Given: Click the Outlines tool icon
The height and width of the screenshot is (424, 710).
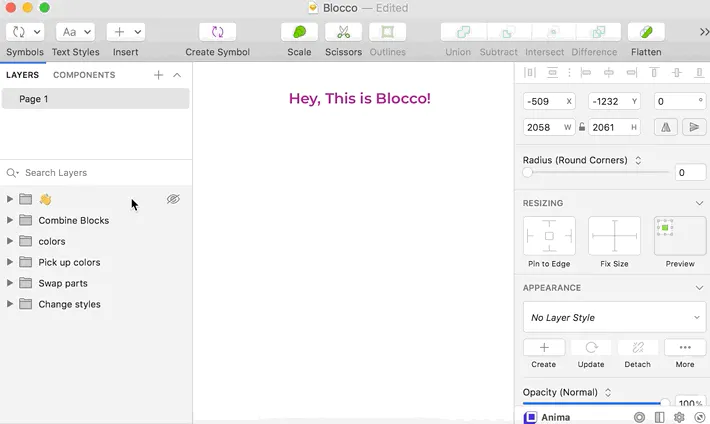Looking at the screenshot, I should [387, 32].
